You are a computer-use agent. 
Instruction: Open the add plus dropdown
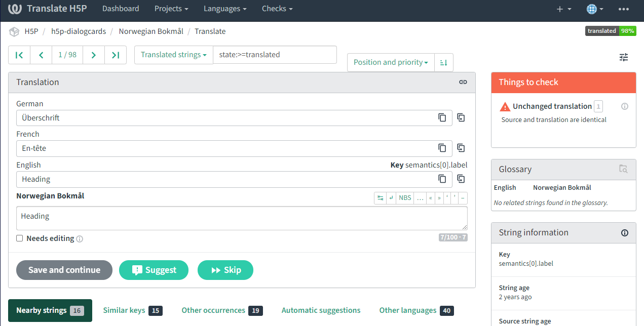coord(564,9)
